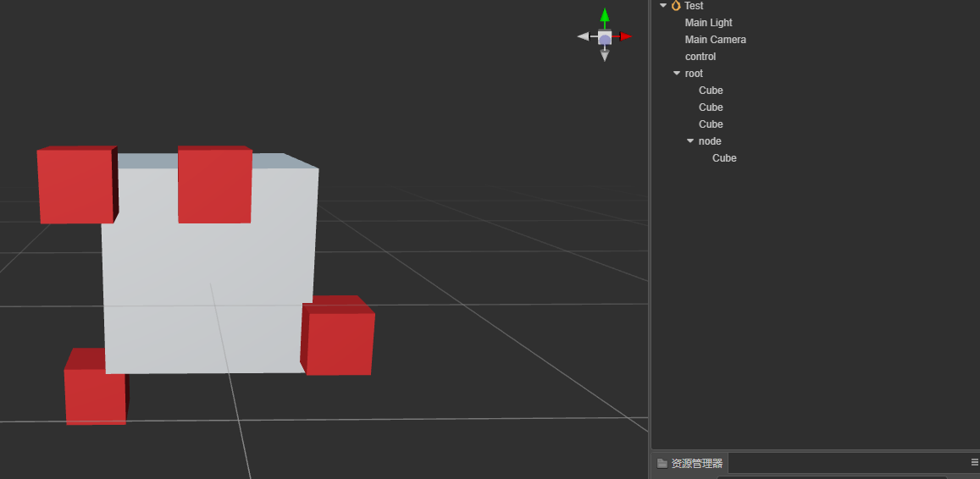Pick the red cube on the white cube's right side
The height and width of the screenshot is (479, 980).
coord(337,336)
